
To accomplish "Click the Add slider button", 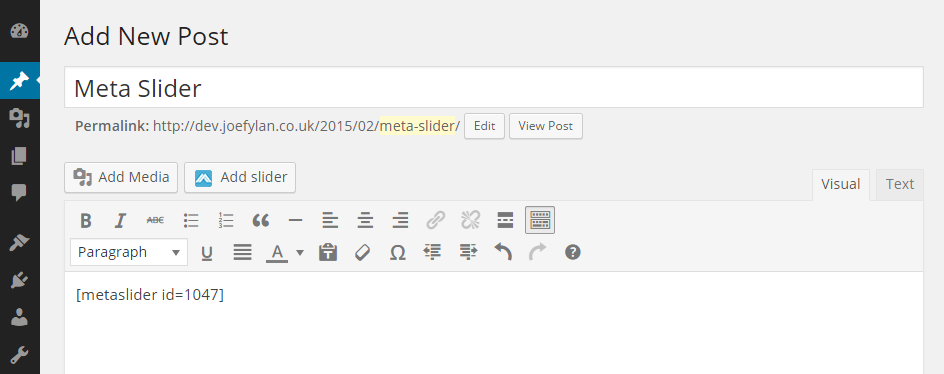I will [240, 178].
